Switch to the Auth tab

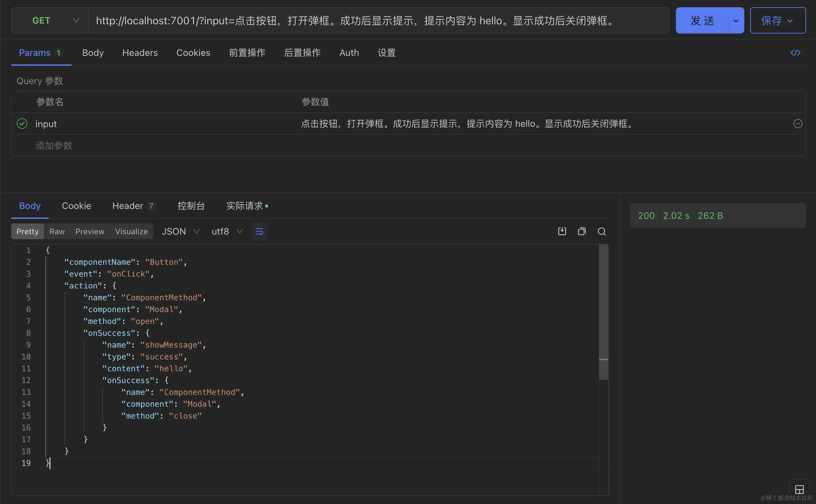coord(349,53)
